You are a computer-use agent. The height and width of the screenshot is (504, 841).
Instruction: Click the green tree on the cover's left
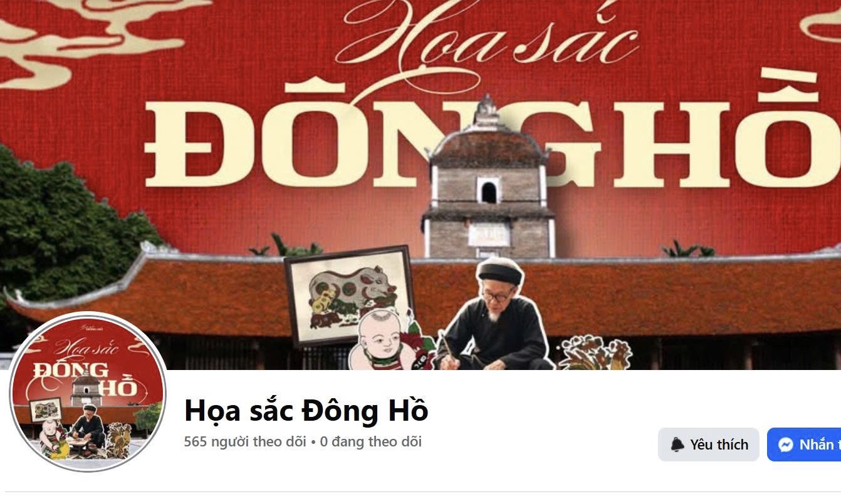(x=62, y=226)
